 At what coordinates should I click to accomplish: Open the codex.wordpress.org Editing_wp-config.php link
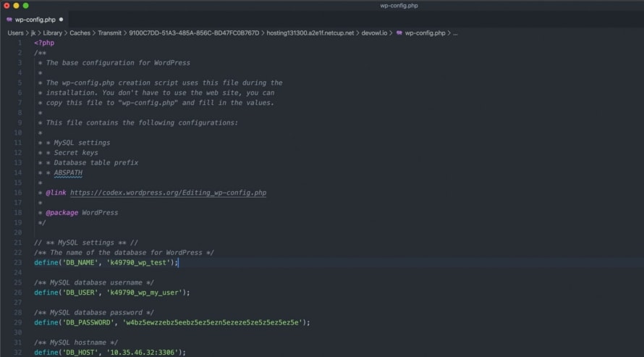168,193
